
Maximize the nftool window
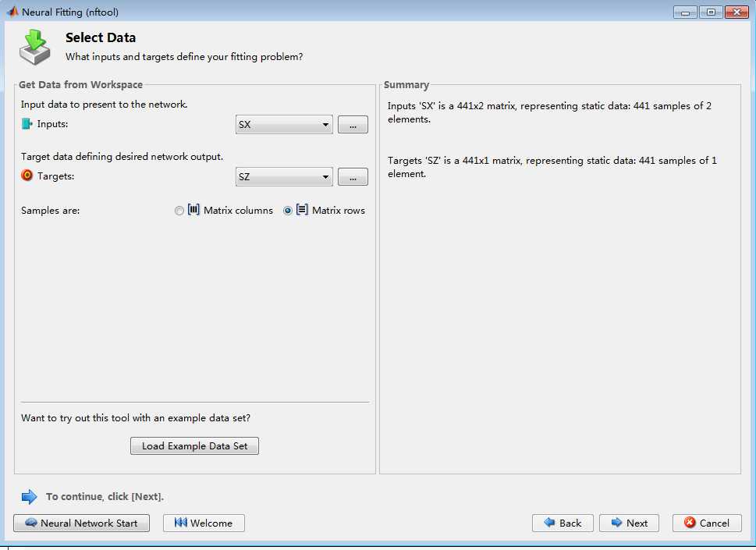coord(711,12)
